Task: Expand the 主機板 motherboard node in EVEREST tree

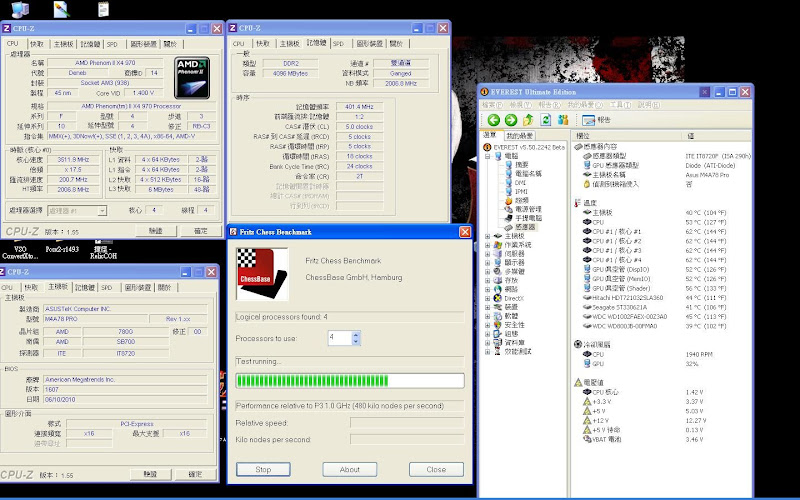Action: tap(487, 236)
